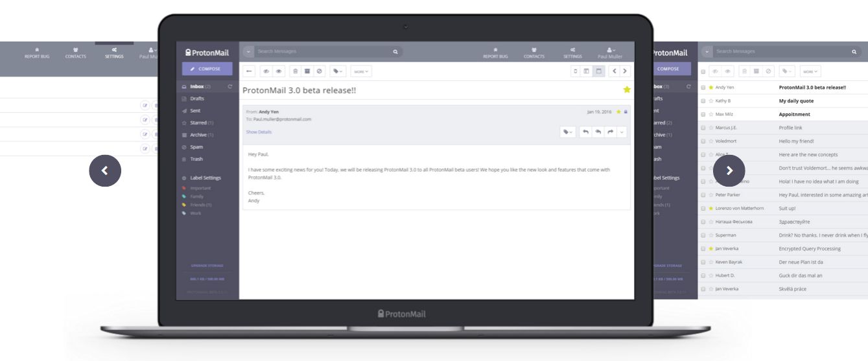Open the Paul Muller account menu
The width and height of the screenshot is (868, 361).
click(x=610, y=53)
